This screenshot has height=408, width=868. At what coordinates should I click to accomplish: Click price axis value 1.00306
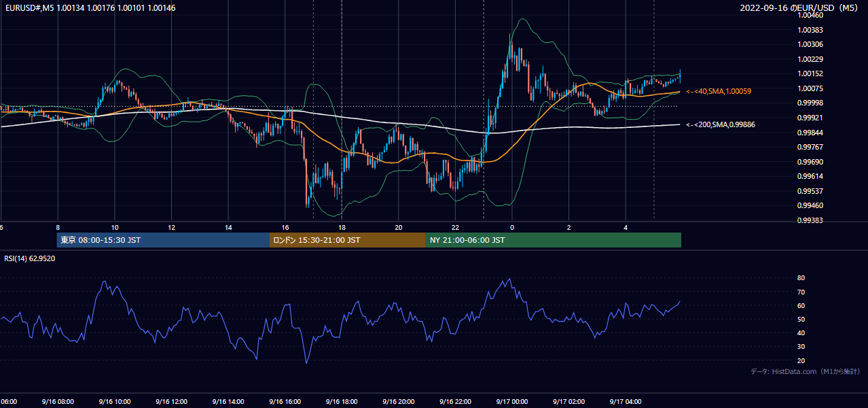pos(810,44)
